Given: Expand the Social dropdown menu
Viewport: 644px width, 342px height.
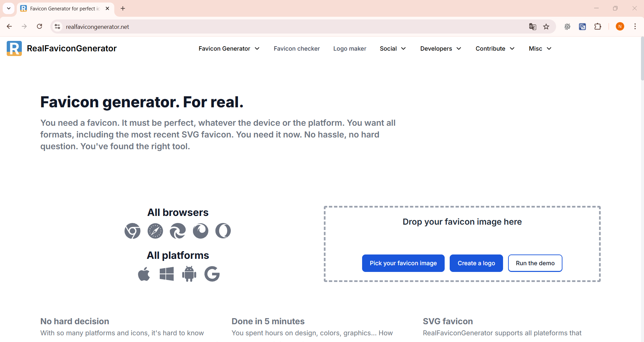Looking at the screenshot, I should click(x=393, y=49).
